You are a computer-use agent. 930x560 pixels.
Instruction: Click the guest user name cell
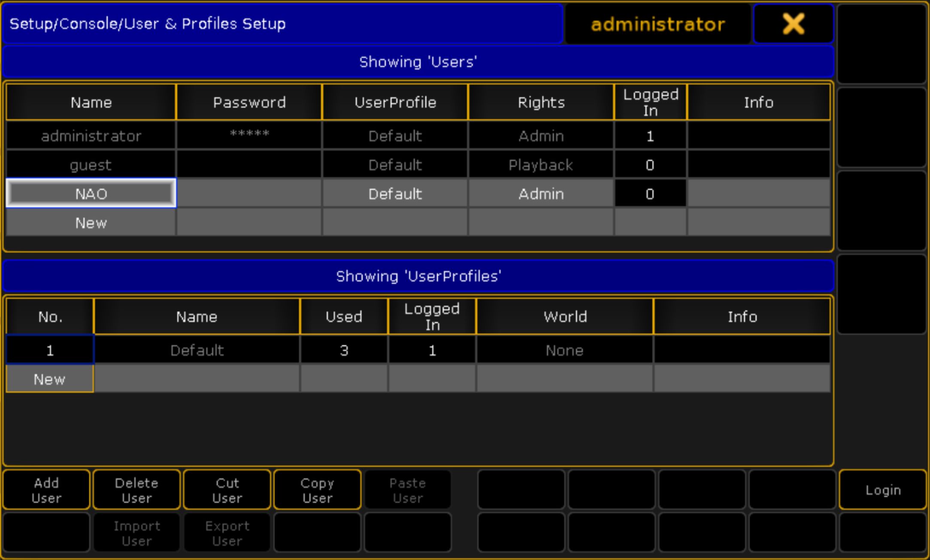pos(91,165)
